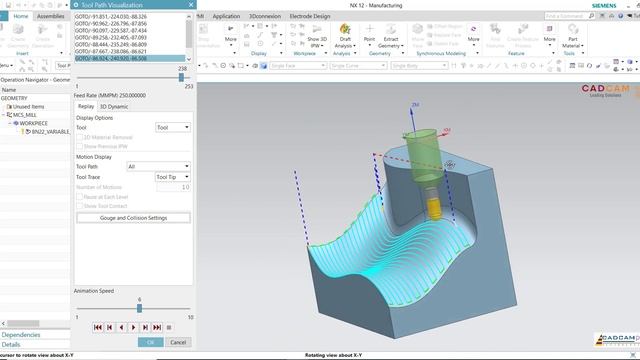Select GOTO line -91.851,-224.030
This screenshot has width=640, height=360.
[x=111, y=17]
